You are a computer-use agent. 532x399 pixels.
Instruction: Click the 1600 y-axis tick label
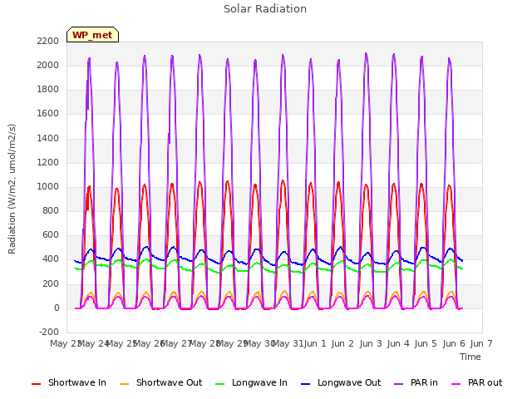point(48,114)
